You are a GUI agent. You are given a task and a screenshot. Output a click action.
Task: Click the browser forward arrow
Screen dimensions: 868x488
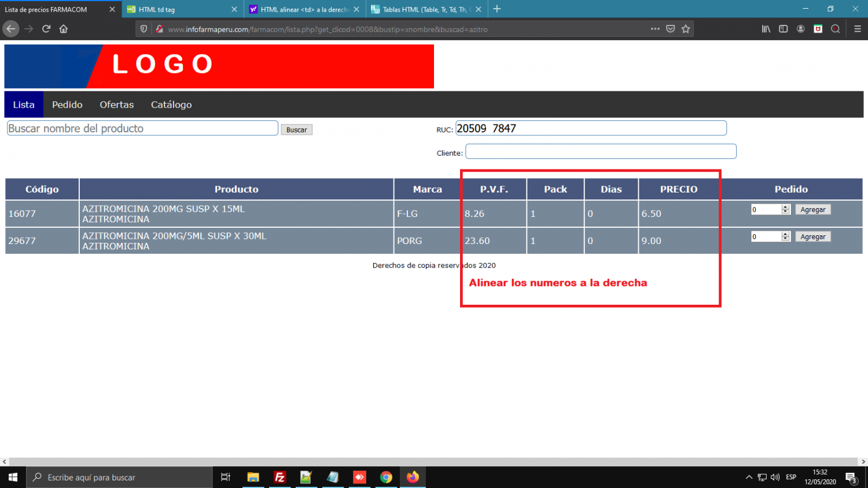pos(29,29)
